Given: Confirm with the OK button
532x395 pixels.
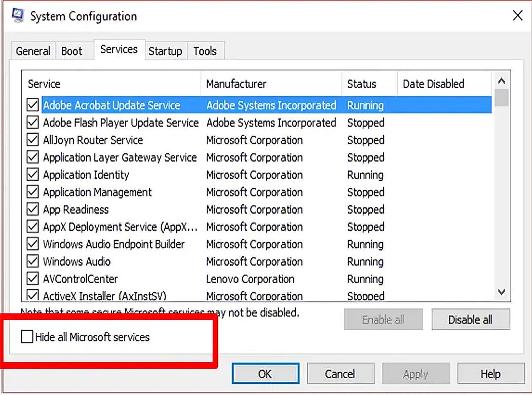Looking at the screenshot, I should tap(265, 374).
